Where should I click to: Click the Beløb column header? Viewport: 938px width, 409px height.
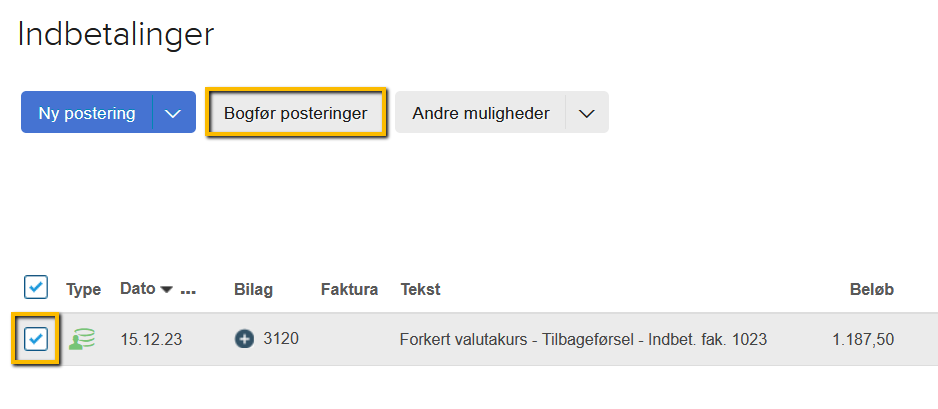(869, 290)
